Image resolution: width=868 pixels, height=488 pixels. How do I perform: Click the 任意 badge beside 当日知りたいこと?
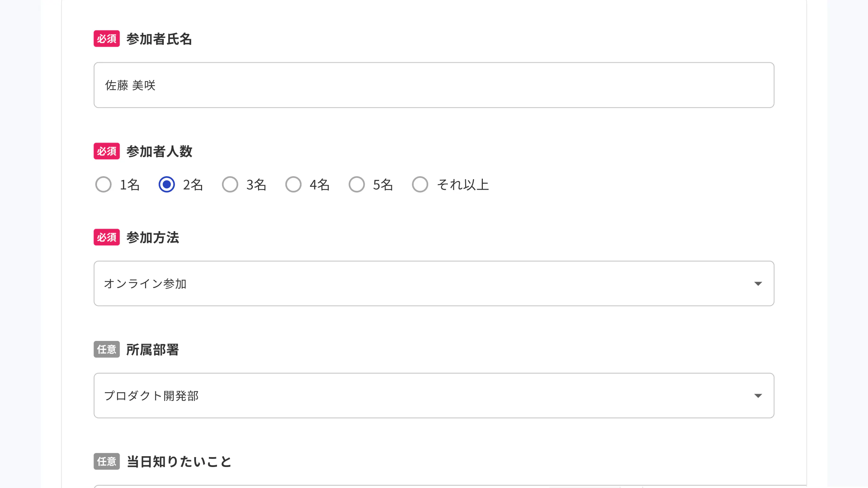(106, 461)
